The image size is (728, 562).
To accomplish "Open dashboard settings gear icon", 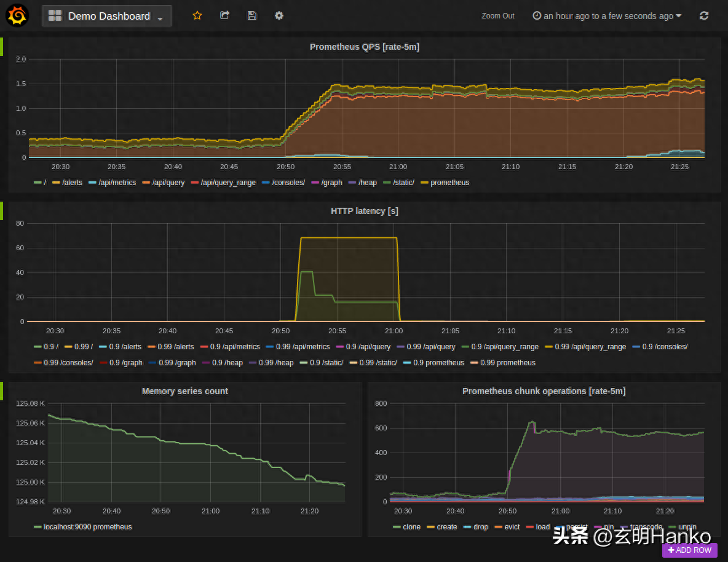I will (279, 15).
